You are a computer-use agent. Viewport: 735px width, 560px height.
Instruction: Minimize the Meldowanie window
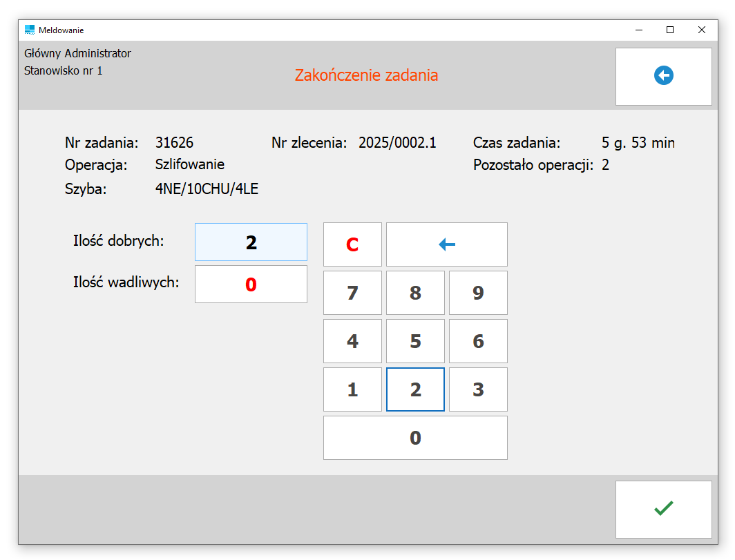[x=638, y=30]
